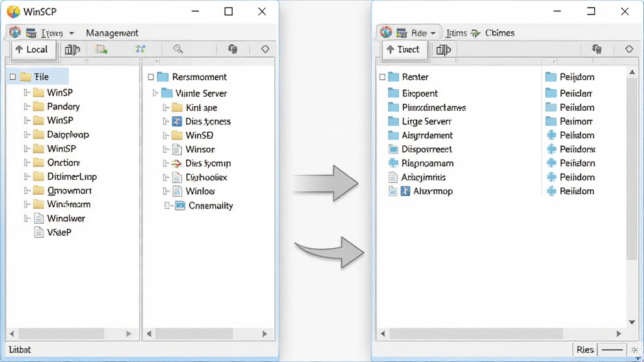Image resolution: width=644 pixels, height=362 pixels.
Task: Click the blue picture icon beside Cnnemality
Action: pyautogui.click(x=180, y=206)
